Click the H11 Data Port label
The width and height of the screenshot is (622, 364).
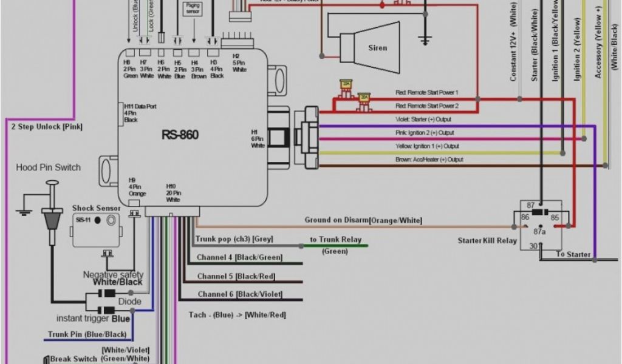[x=140, y=107]
